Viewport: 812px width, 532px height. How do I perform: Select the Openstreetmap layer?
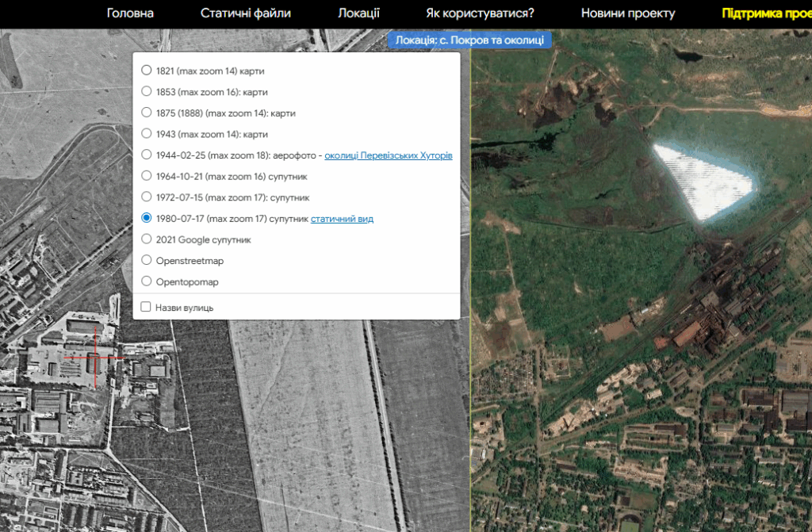(x=146, y=260)
